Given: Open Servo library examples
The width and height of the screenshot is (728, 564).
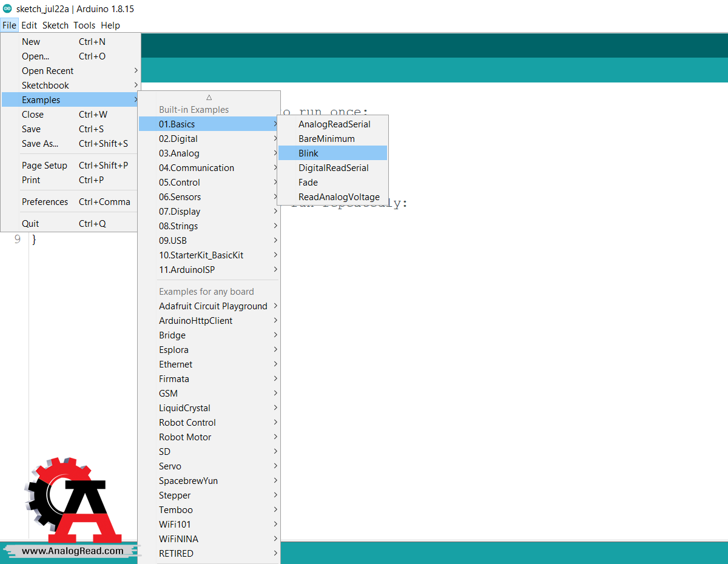Looking at the screenshot, I should 209,466.
